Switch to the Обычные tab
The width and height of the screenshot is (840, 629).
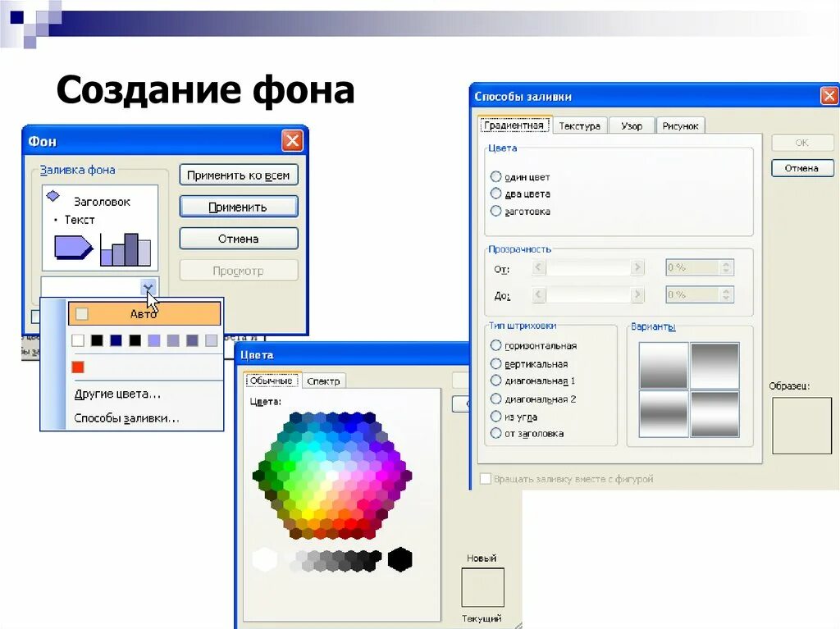click(x=272, y=381)
